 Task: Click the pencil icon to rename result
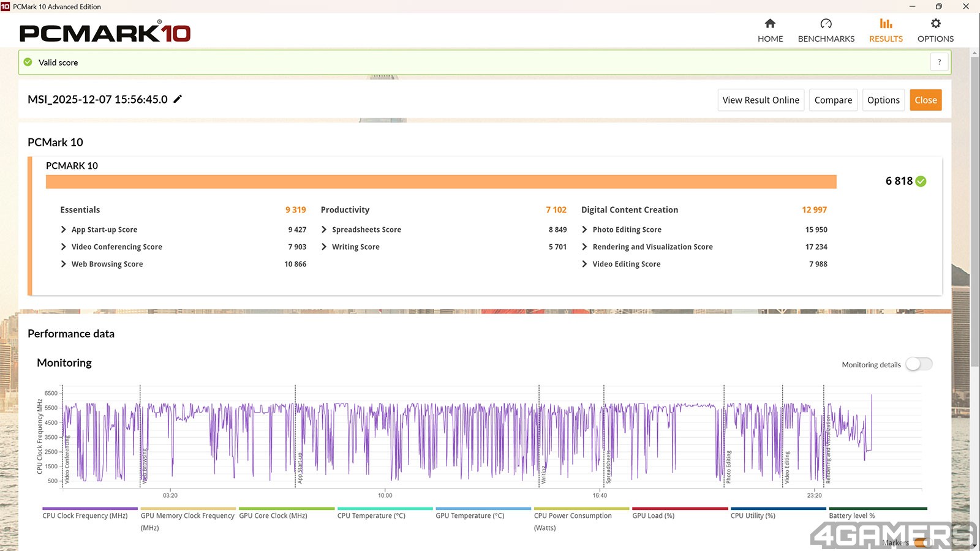pyautogui.click(x=178, y=99)
